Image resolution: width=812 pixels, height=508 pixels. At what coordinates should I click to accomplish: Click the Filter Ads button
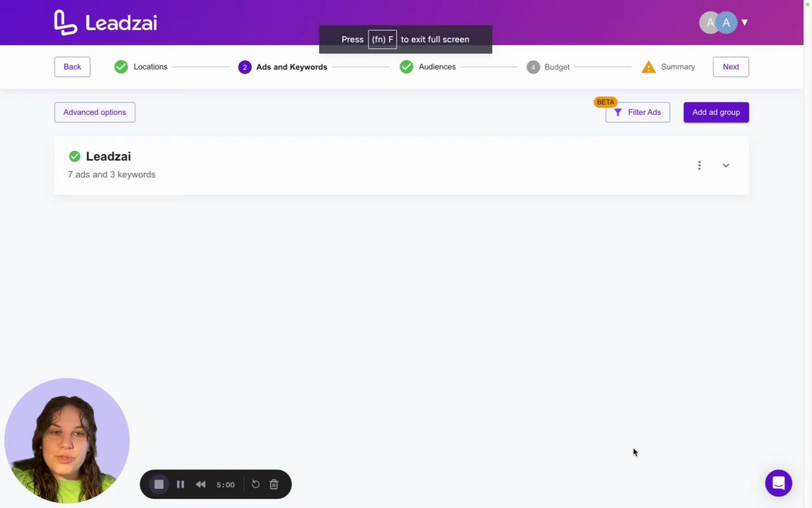[x=638, y=112]
